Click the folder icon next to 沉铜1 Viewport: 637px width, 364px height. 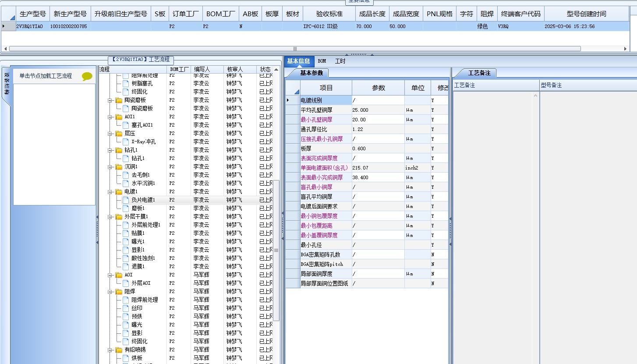119,167
